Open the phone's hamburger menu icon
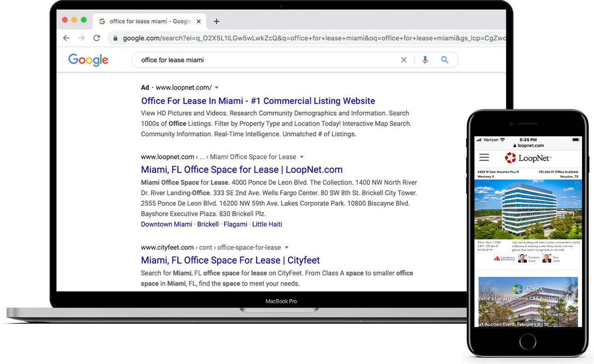The image size is (594, 364). 484,157
